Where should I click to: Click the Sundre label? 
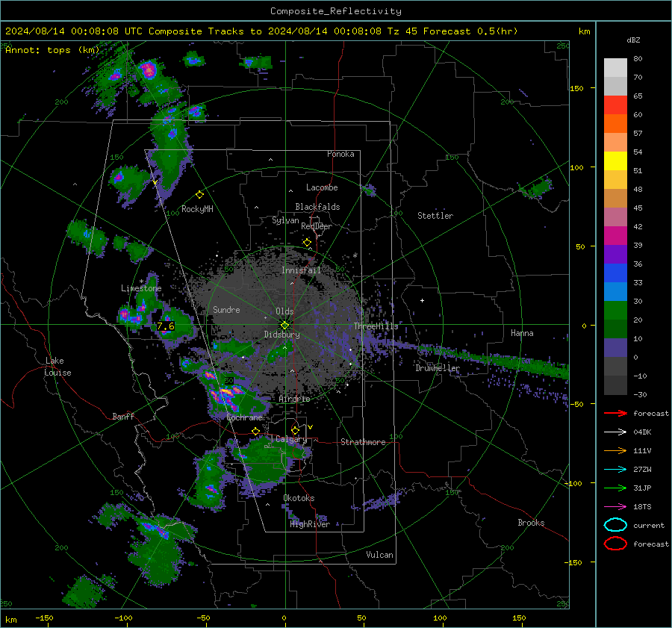tap(226, 309)
